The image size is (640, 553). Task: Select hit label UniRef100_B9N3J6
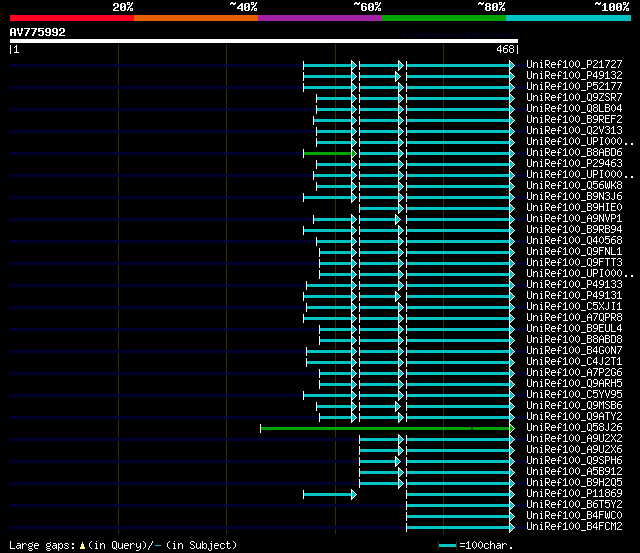(574, 197)
